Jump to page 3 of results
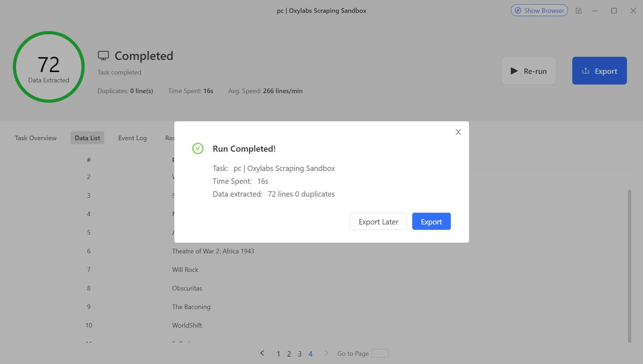The width and height of the screenshot is (643, 364). 300,354
